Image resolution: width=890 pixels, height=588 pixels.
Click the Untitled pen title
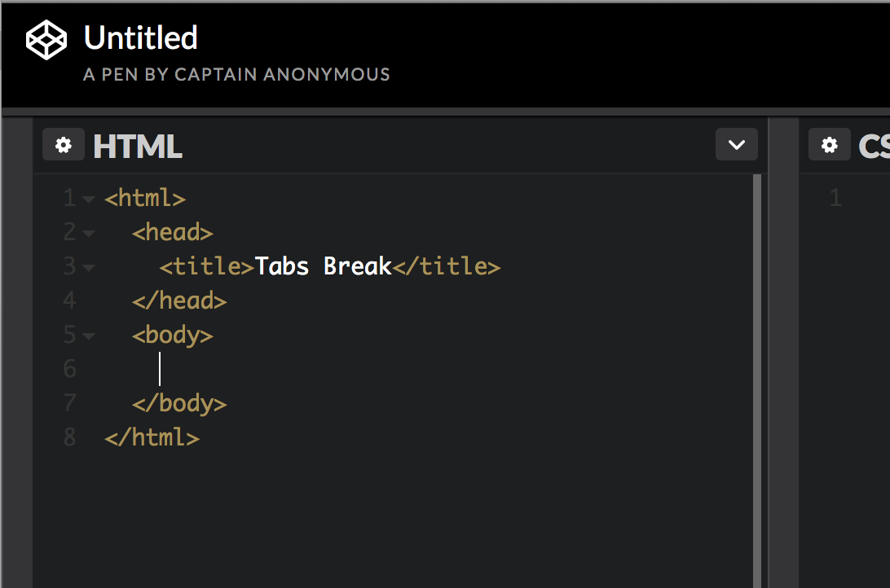point(141,38)
